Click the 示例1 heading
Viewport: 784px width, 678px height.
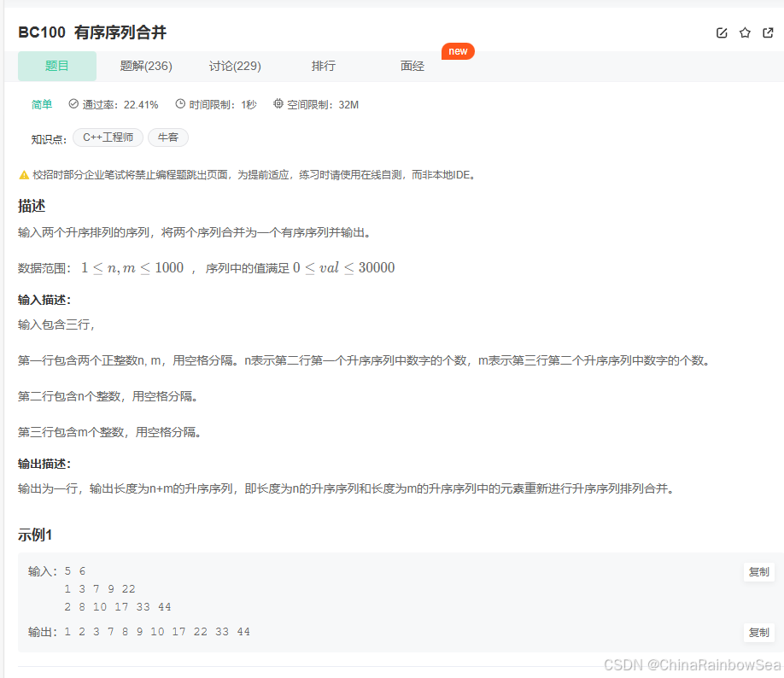pyautogui.click(x=35, y=535)
